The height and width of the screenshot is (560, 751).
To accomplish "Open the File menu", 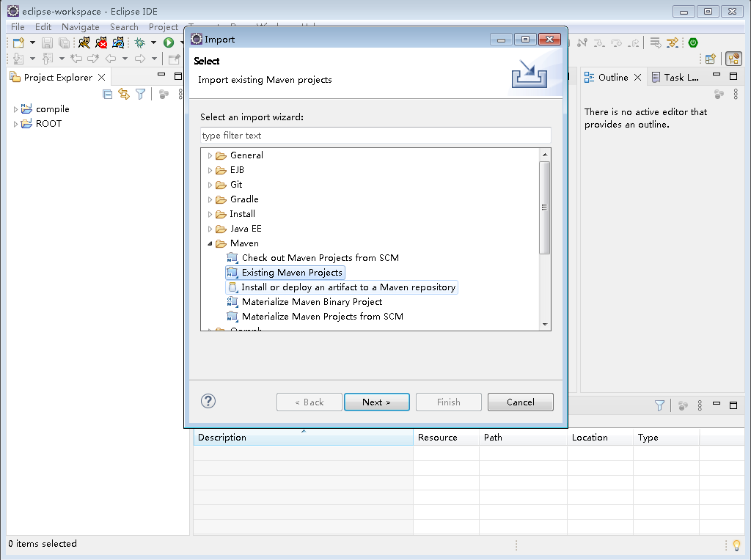I will (x=18, y=27).
